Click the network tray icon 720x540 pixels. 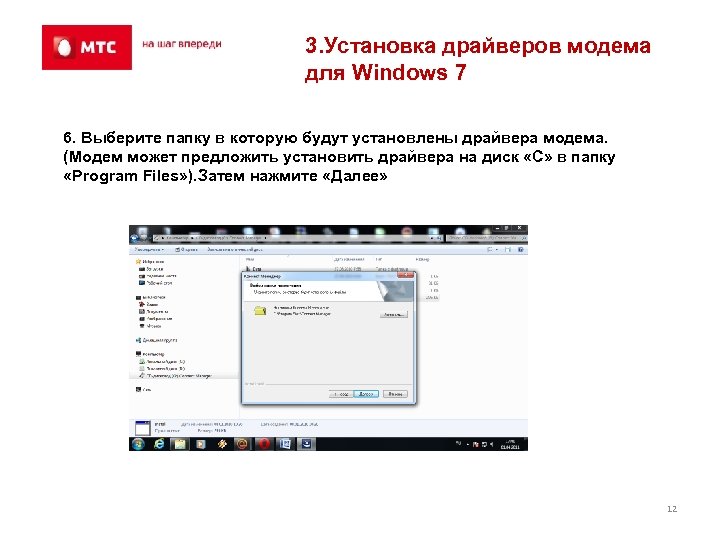coord(484,444)
